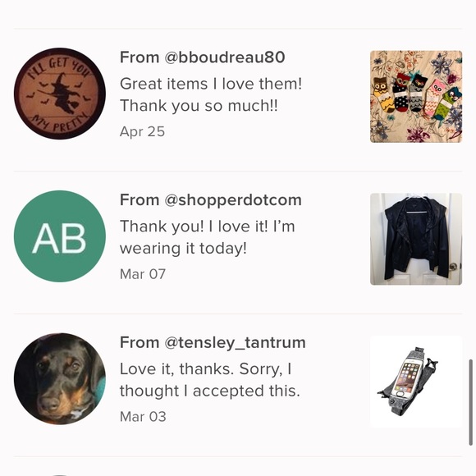Select the comment 'Great items I love them!'
This screenshot has width=476, height=476.
point(211,84)
